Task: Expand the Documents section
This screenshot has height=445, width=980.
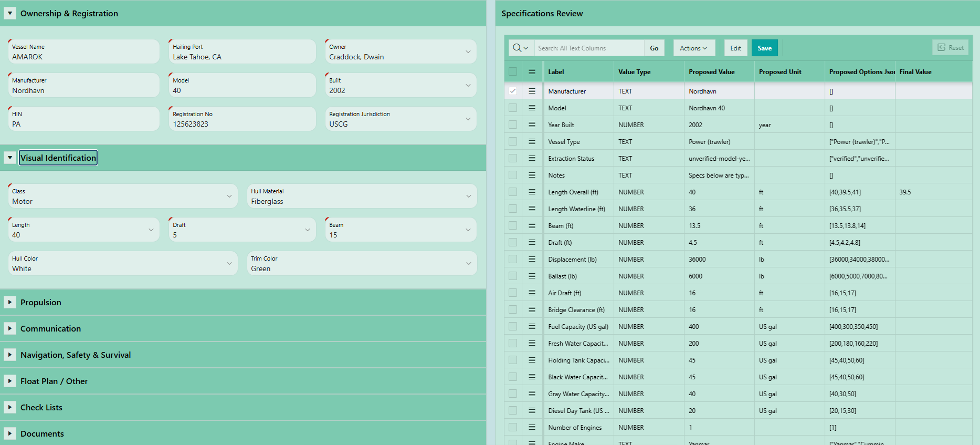Action: [x=9, y=433]
